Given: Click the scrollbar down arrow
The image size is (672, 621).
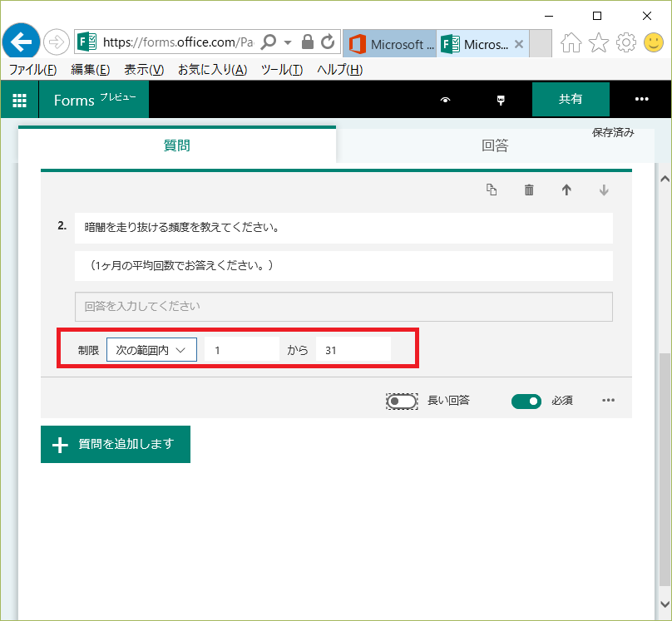Looking at the screenshot, I should tap(665, 604).
